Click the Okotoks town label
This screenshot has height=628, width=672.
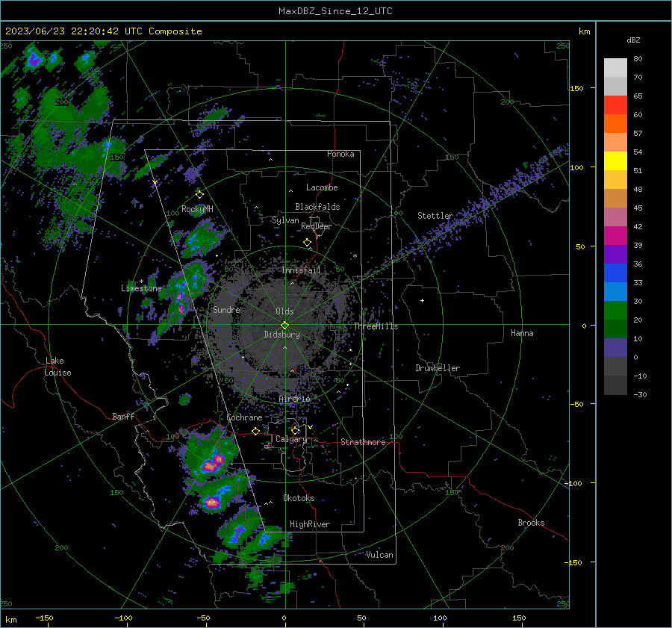tap(299, 498)
